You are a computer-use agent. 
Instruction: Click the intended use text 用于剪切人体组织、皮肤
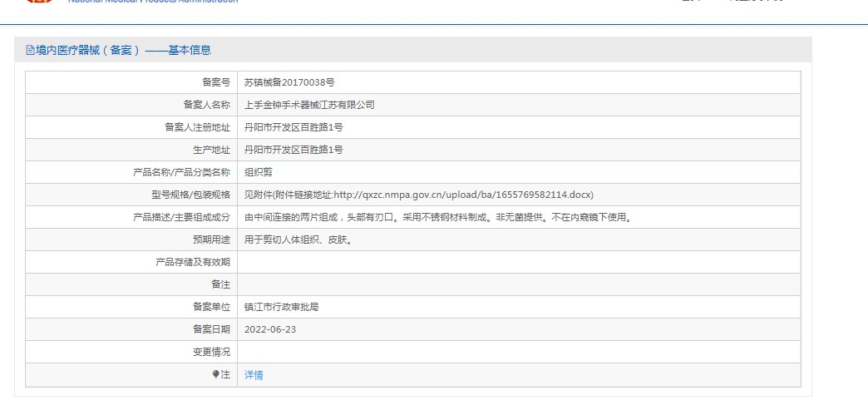298,240
